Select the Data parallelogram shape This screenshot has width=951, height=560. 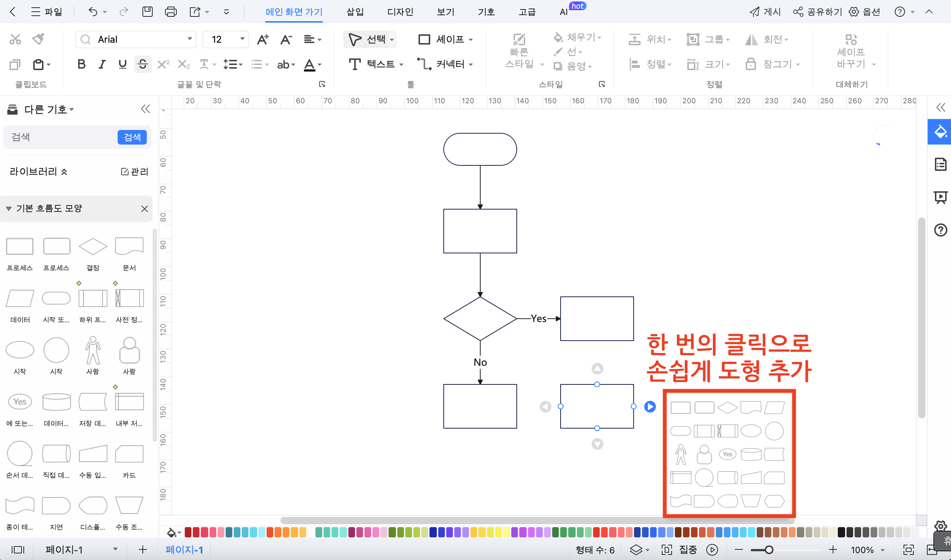click(20, 298)
